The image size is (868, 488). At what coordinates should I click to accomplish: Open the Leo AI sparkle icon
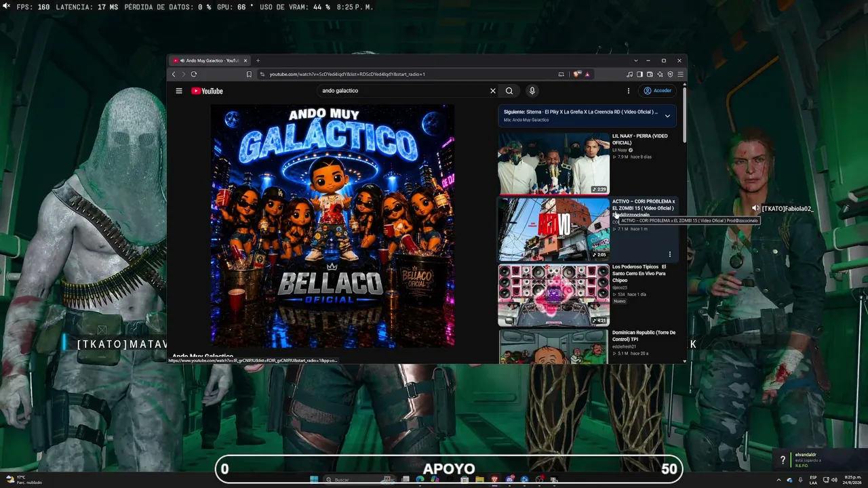660,74
